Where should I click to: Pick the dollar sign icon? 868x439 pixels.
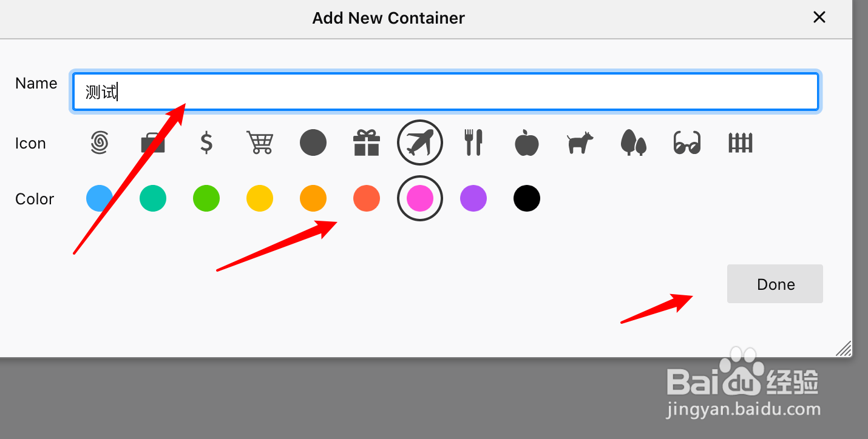pos(206,143)
